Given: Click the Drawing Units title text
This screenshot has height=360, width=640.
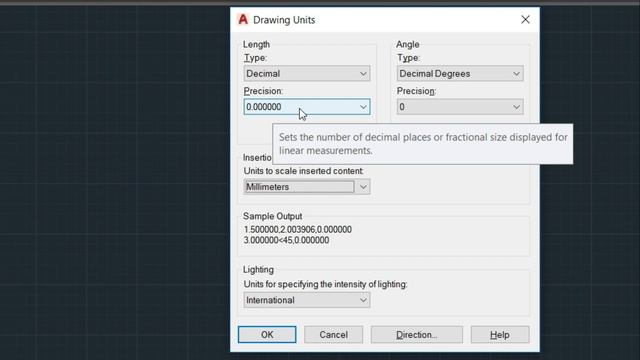Looking at the screenshot, I should pyautogui.click(x=284, y=20).
